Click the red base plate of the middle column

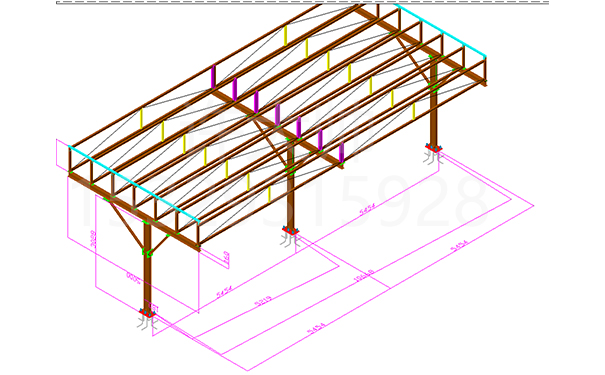coord(291,231)
